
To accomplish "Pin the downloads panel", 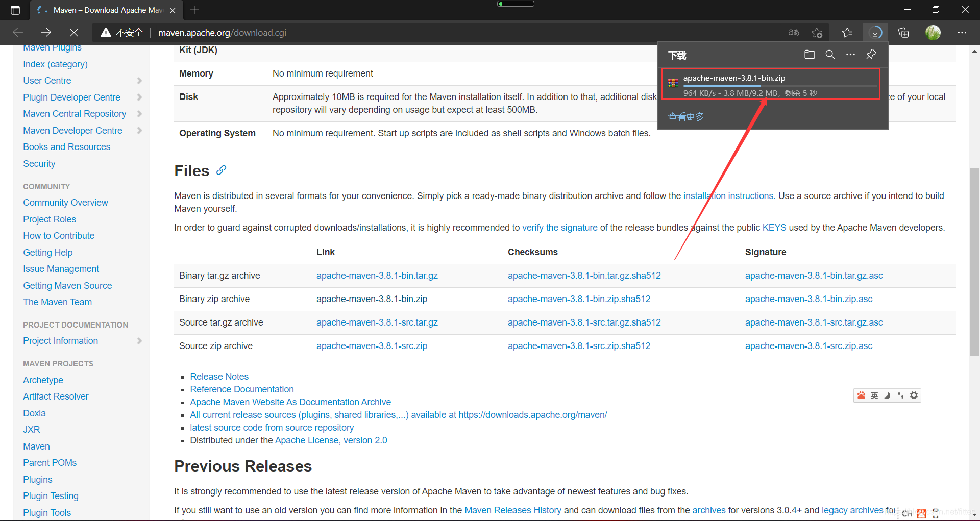I will coord(871,54).
